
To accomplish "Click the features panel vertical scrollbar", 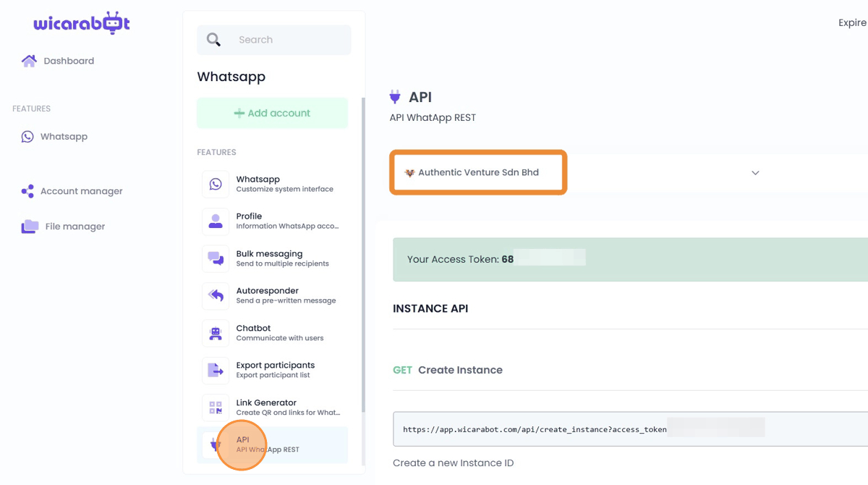I will coord(363,253).
